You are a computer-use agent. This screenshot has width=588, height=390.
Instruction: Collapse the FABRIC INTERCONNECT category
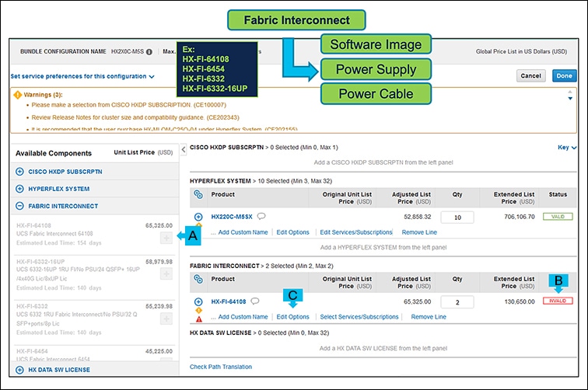tap(19, 206)
